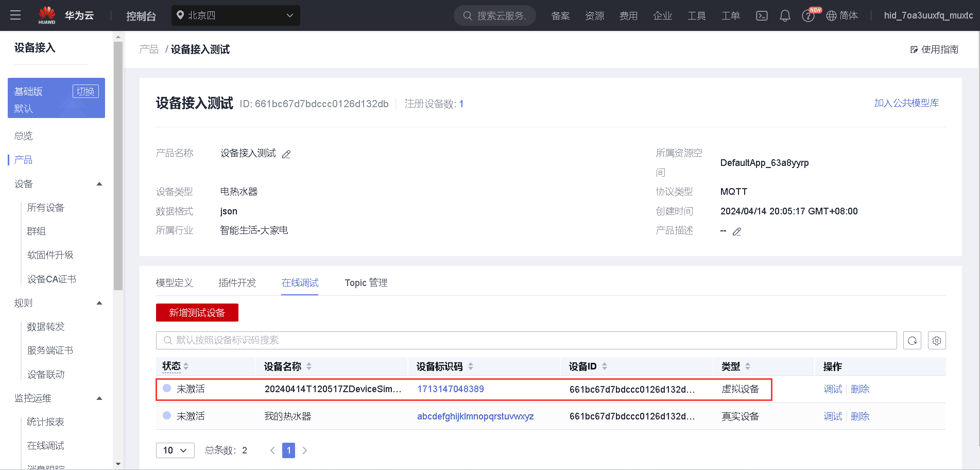Viewport: 980px width, 470px height.
Task: Sort by 类型 column
Action: click(748, 366)
